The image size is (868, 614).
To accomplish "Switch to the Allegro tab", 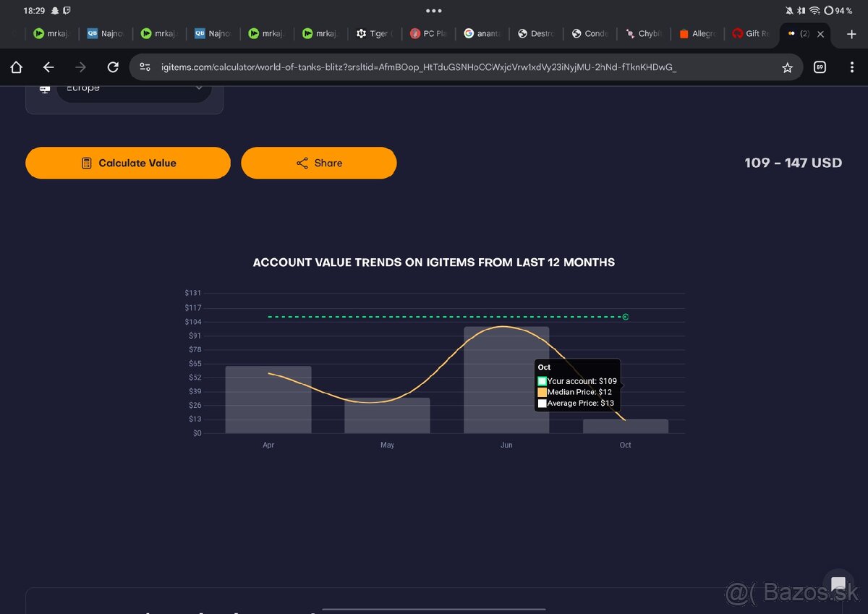I will (698, 33).
